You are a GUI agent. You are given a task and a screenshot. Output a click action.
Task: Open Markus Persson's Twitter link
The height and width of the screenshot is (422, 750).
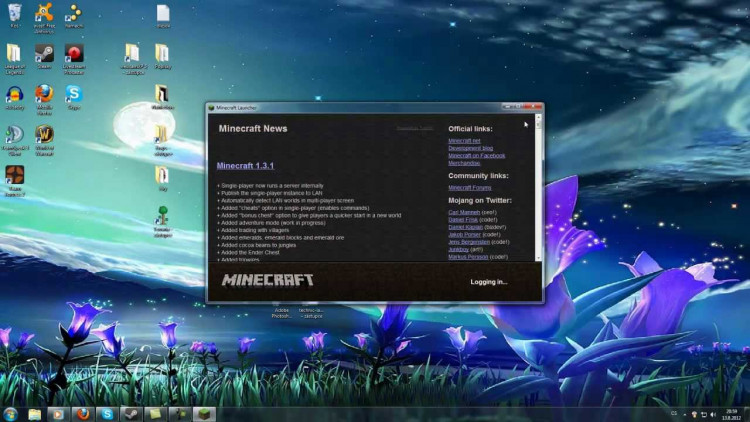(468, 256)
